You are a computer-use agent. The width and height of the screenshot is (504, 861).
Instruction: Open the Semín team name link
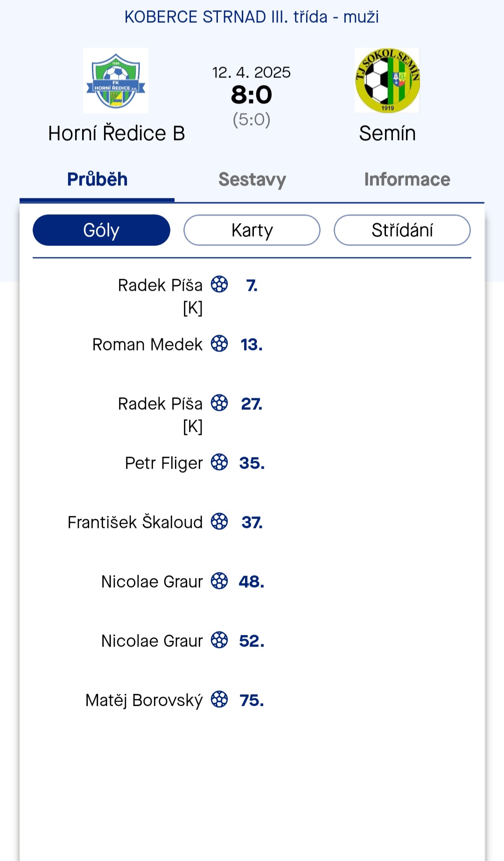pyautogui.click(x=387, y=134)
